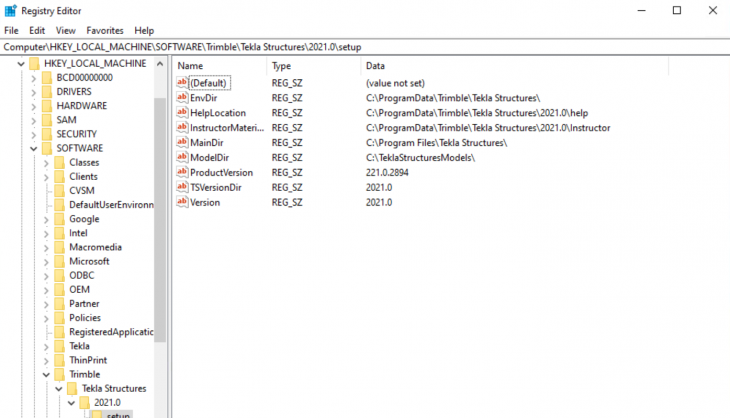Click the string value icon next to ModelDir
This screenshot has width=730, height=418.
click(182, 157)
